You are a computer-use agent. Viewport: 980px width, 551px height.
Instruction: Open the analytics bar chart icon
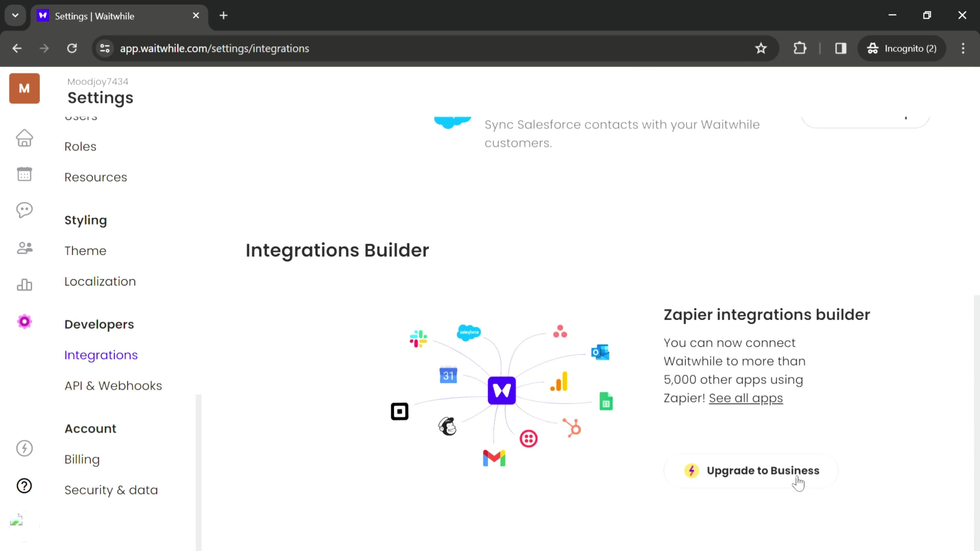(x=24, y=284)
